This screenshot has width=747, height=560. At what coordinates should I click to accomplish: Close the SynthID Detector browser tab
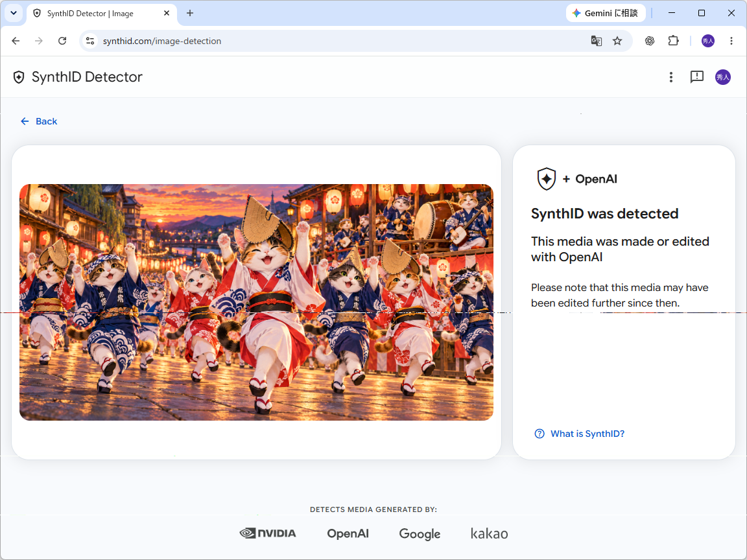coord(167,14)
